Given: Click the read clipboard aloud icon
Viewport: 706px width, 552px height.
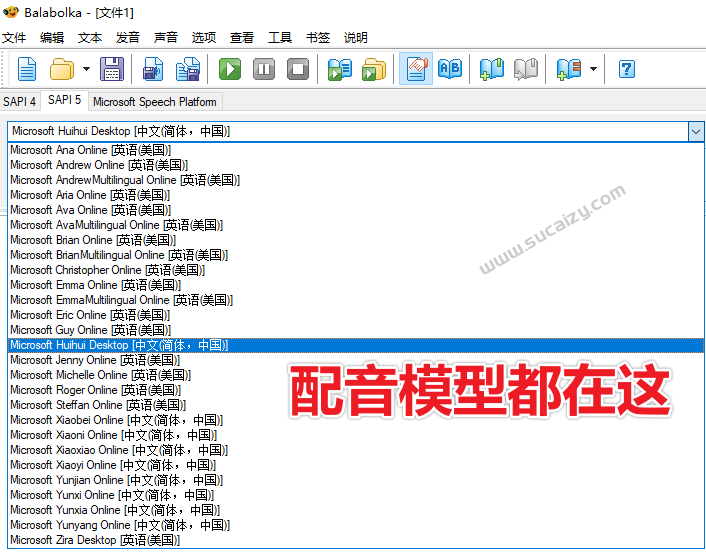Looking at the screenshot, I should tap(340, 69).
